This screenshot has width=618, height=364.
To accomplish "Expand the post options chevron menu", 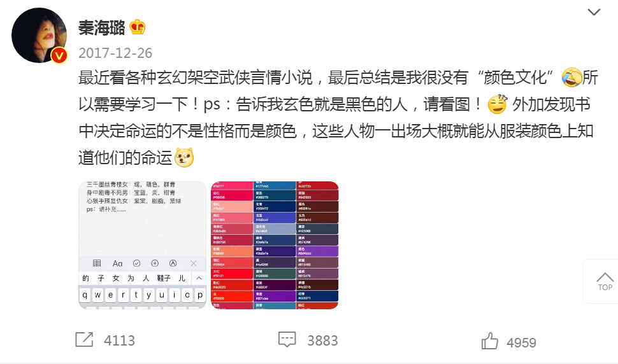I will point(594,12).
